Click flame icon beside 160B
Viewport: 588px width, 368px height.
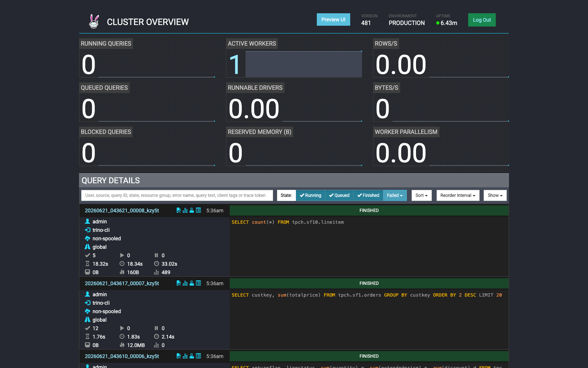(x=122, y=272)
